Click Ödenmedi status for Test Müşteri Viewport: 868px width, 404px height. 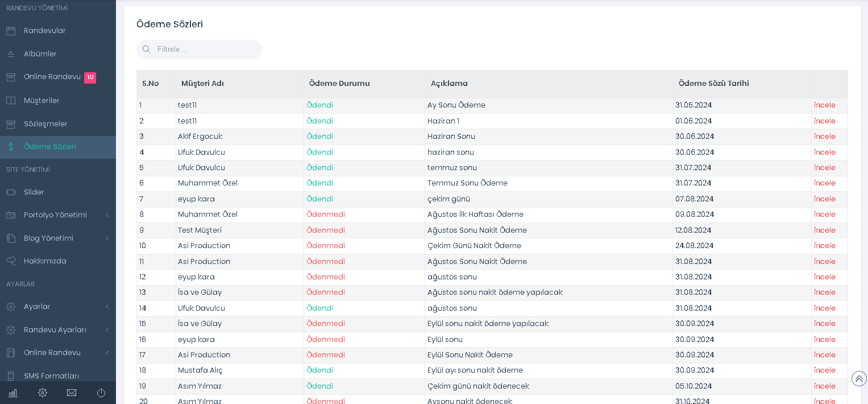coord(326,230)
